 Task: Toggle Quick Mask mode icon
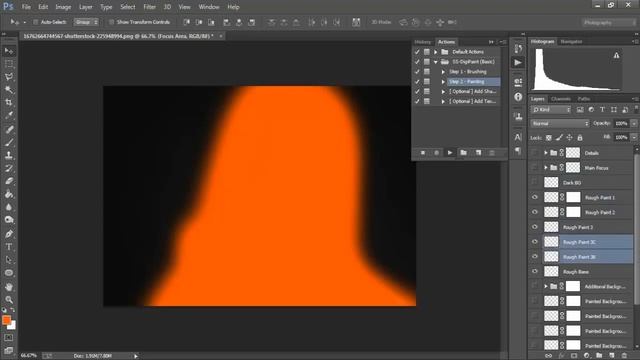point(9,338)
